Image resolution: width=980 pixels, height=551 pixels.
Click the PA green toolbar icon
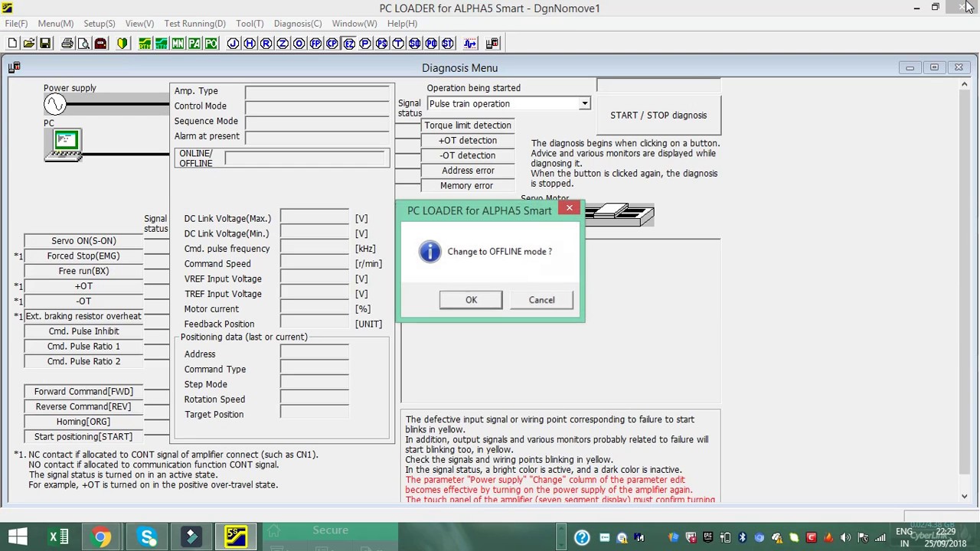194,44
